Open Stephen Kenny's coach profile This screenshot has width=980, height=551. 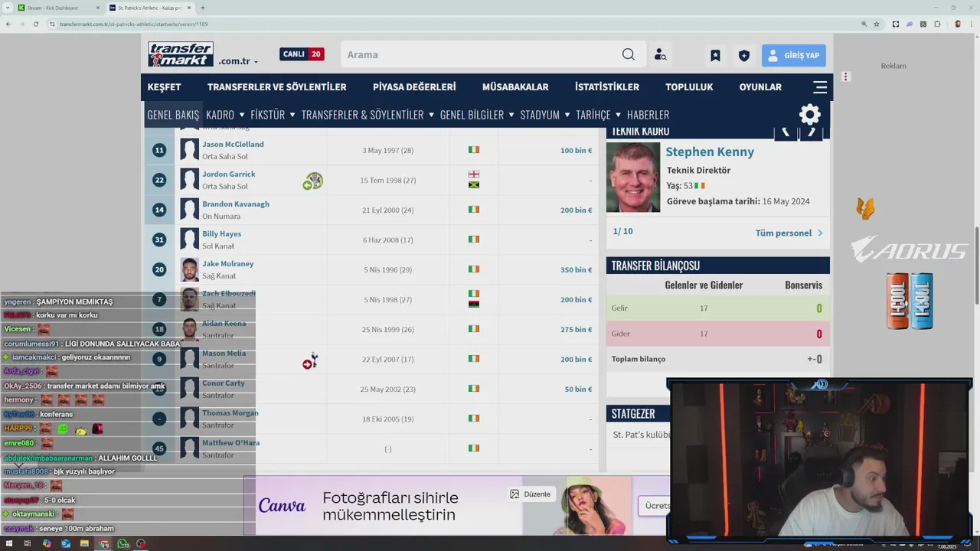click(710, 152)
